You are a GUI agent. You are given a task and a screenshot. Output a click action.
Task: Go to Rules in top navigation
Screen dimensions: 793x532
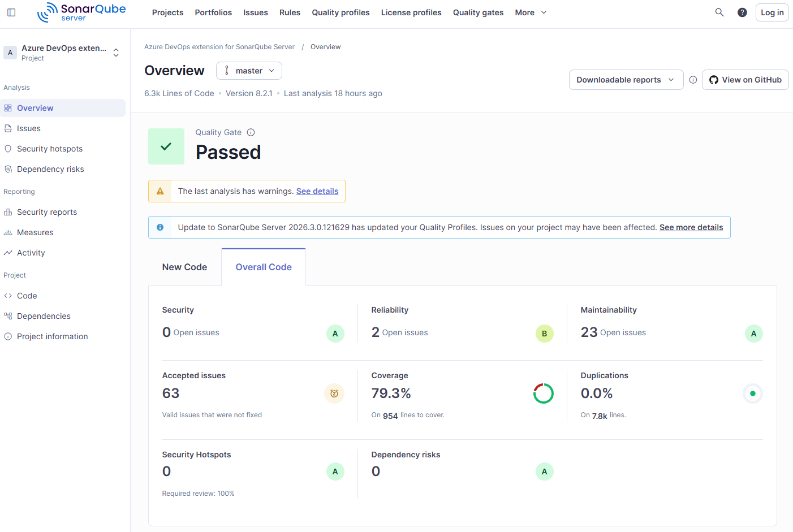290,12
